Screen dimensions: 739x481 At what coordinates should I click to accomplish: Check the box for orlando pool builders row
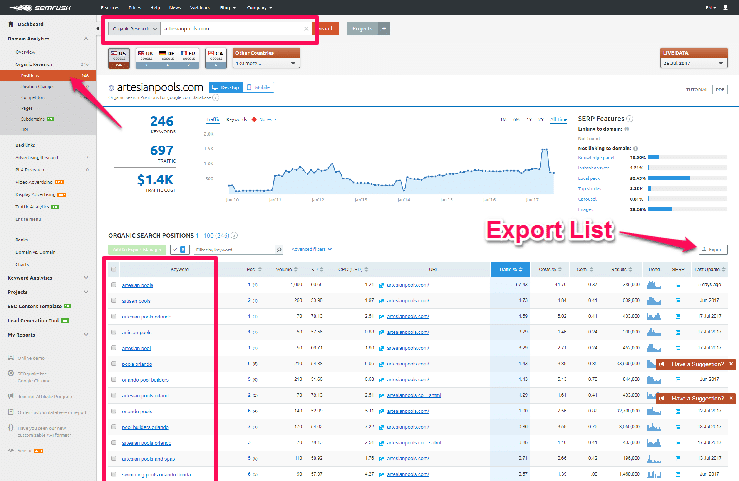(x=113, y=379)
